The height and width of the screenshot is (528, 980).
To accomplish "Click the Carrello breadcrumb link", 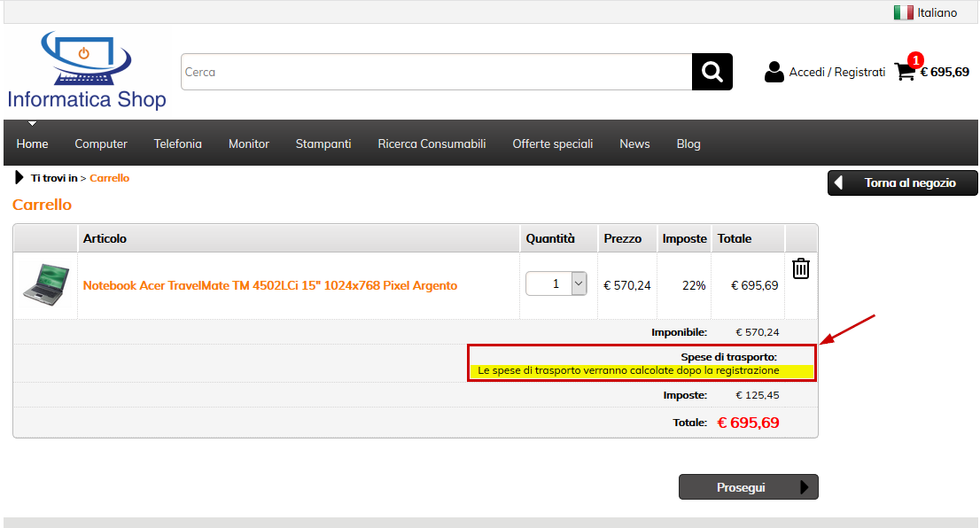I will pyautogui.click(x=109, y=178).
